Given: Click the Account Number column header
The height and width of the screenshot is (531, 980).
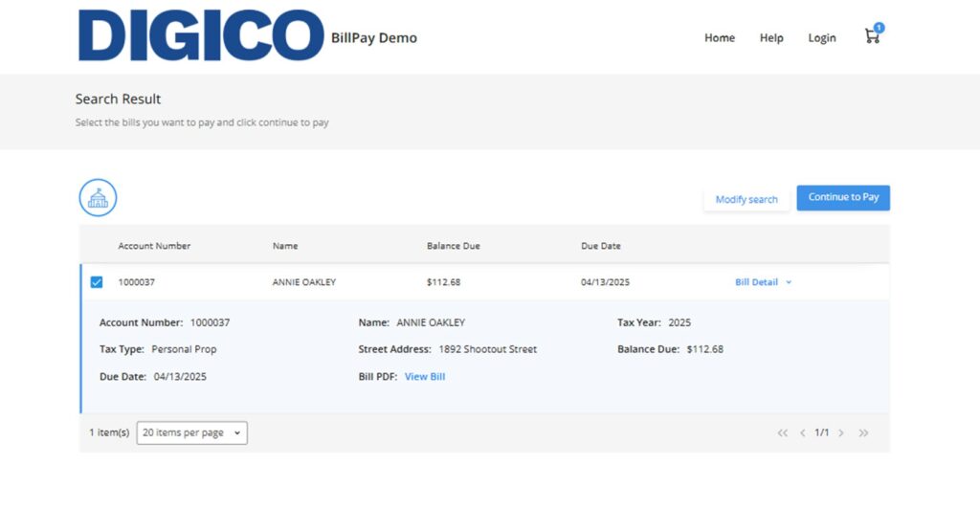Looking at the screenshot, I should (x=154, y=246).
